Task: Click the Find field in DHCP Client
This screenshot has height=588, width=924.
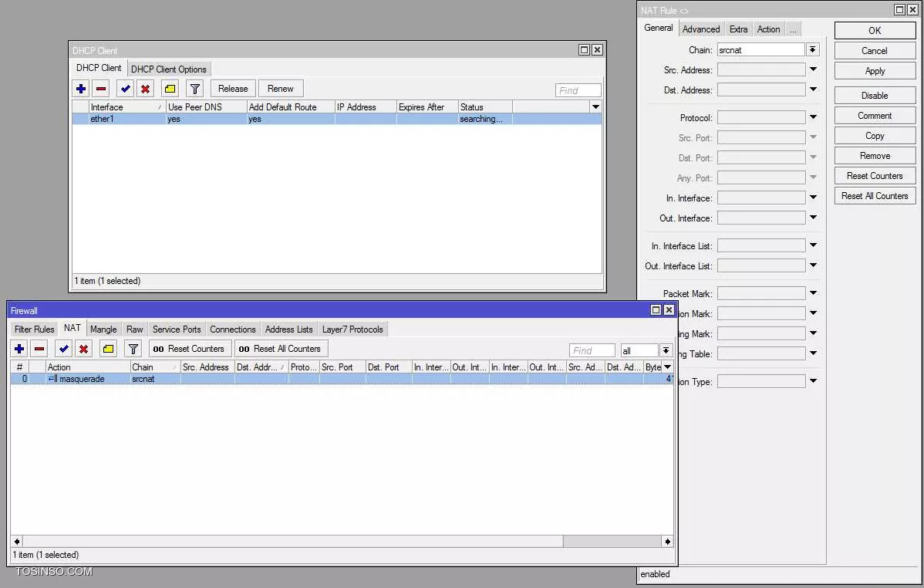Action: tap(578, 90)
